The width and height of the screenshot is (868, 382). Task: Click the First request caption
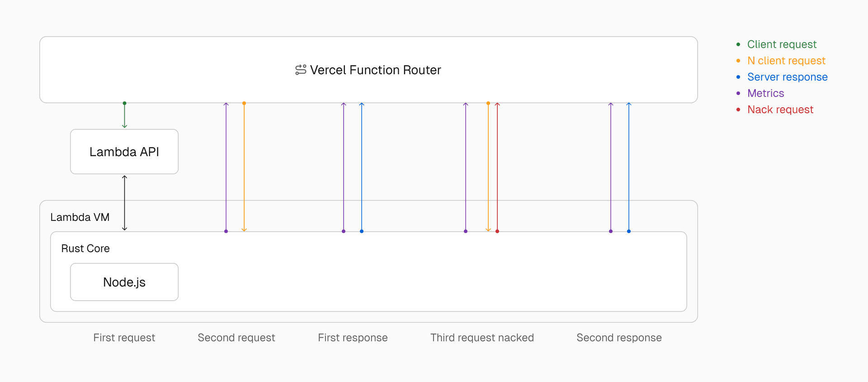(124, 338)
